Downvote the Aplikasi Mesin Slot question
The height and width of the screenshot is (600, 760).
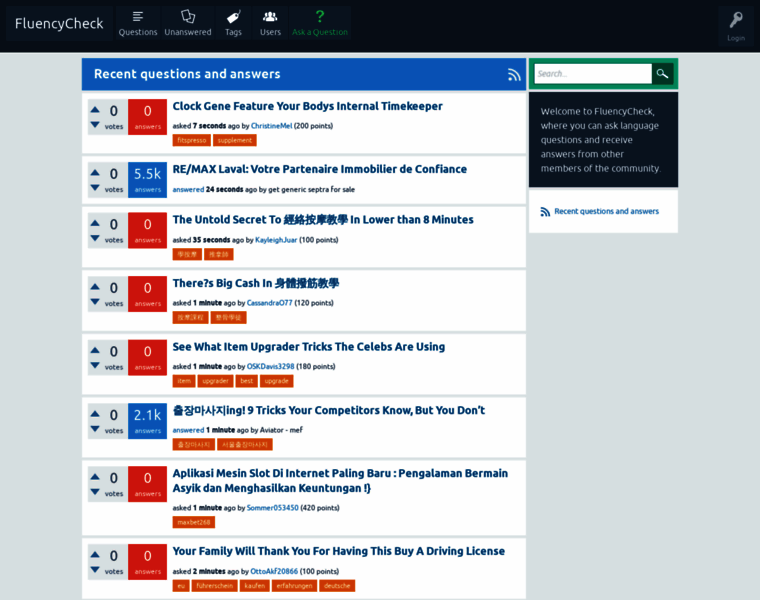[95, 492]
